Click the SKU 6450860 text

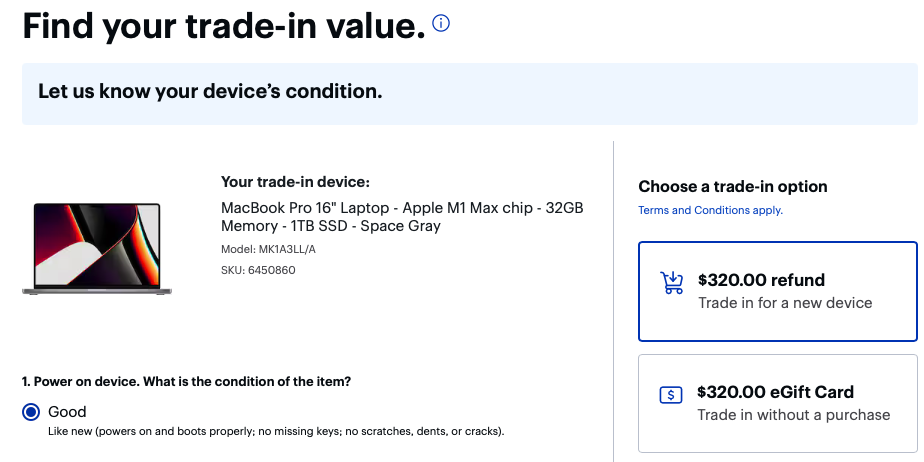[258, 270]
